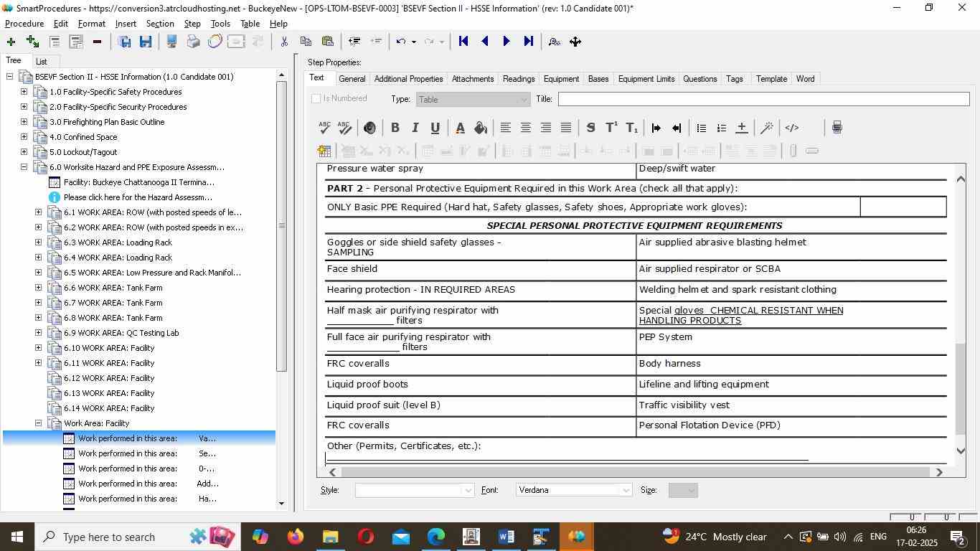Open Microsoft Word from the taskbar
Image resolution: width=980 pixels, height=551 pixels.
[x=506, y=537]
